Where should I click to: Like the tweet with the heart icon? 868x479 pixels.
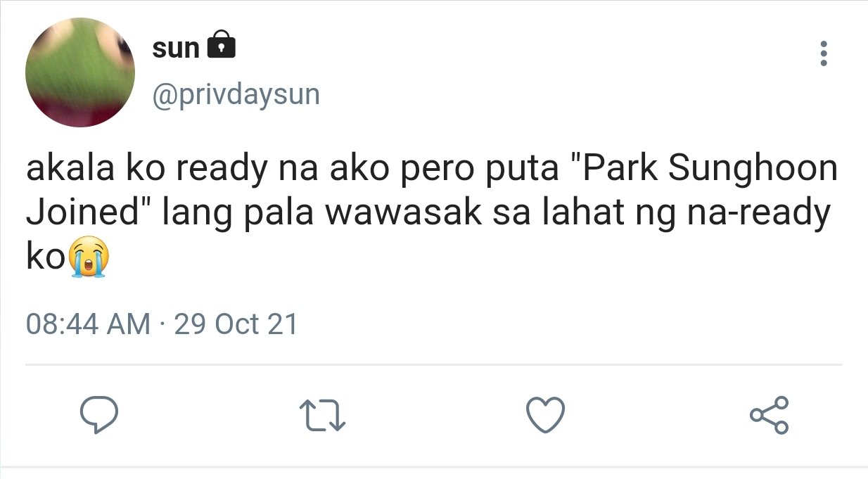click(545, 415)
